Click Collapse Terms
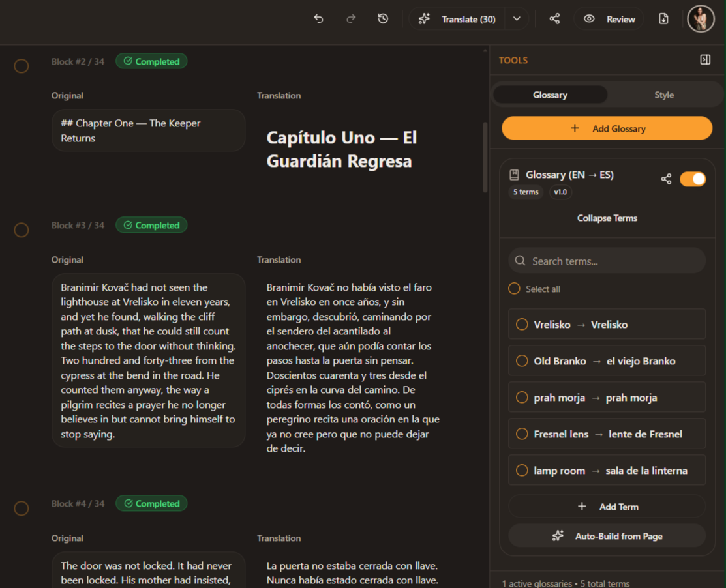 tap(607, 218)
